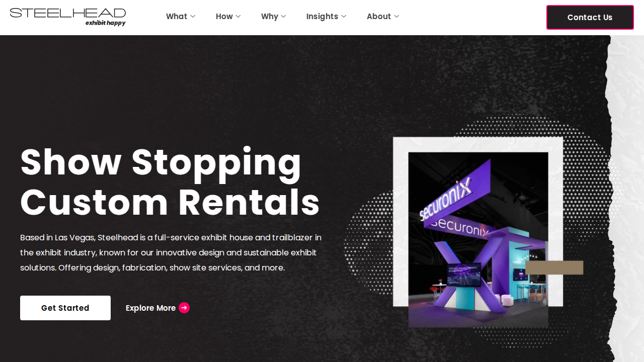The height and width of the screenshot is (362, 644).
Task: Expand the Insights menu chevron
Action: pos(344,17)
